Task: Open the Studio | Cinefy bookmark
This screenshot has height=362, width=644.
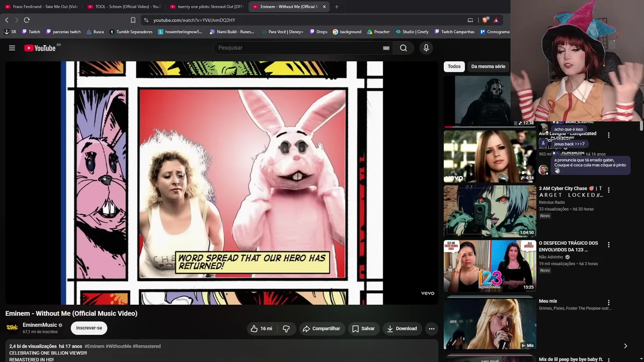Action: pyautogui.click(x=412, y=32)
